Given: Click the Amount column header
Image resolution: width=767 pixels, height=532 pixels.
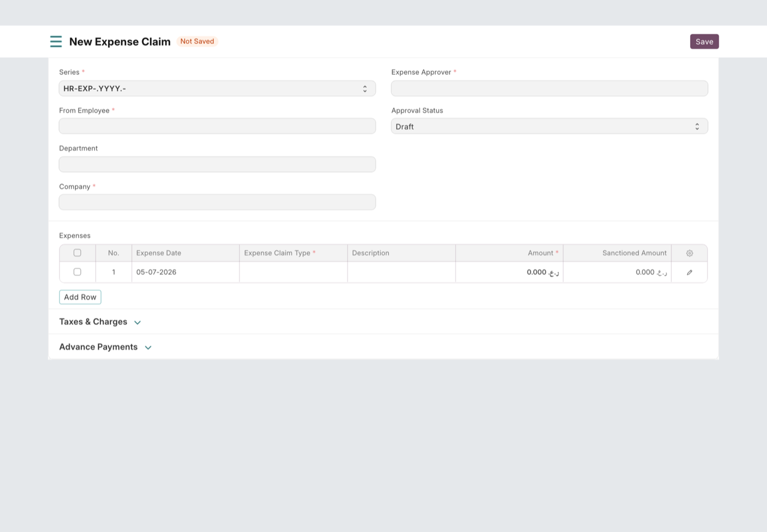Looking at the screenshot, I should click(x=509, y=253).
